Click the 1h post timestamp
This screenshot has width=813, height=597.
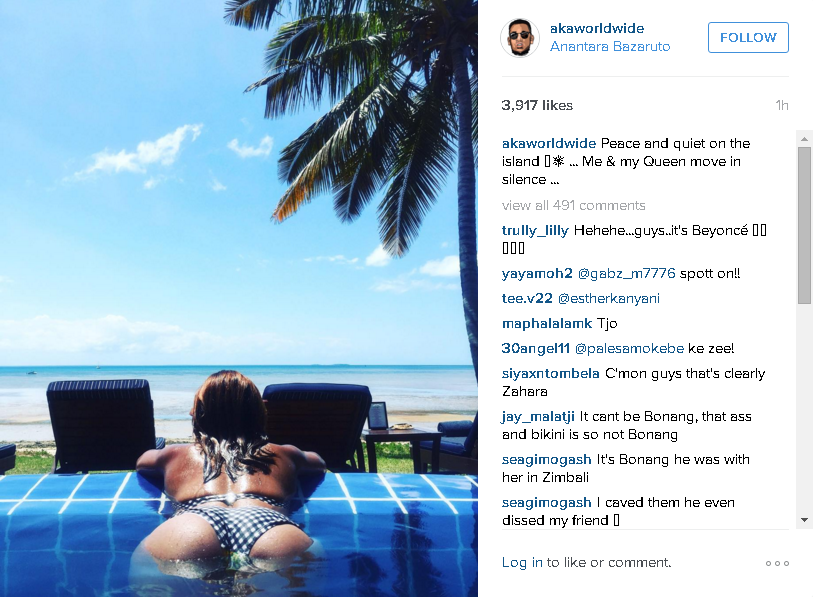(782, 105)
